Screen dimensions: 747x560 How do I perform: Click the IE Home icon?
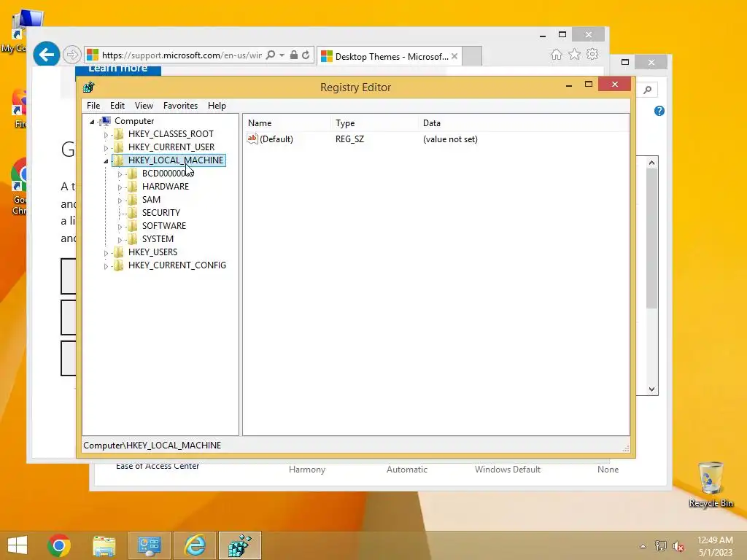pos(556,54)
